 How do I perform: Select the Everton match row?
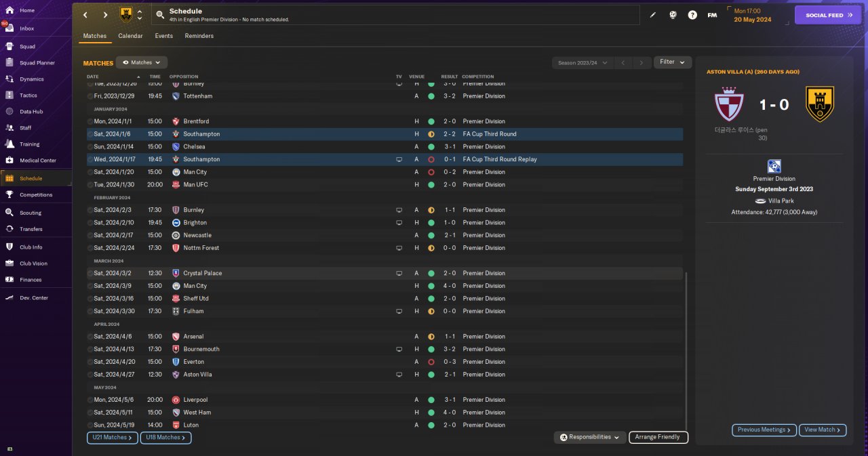pyautogui.click(x=384, y=362)
